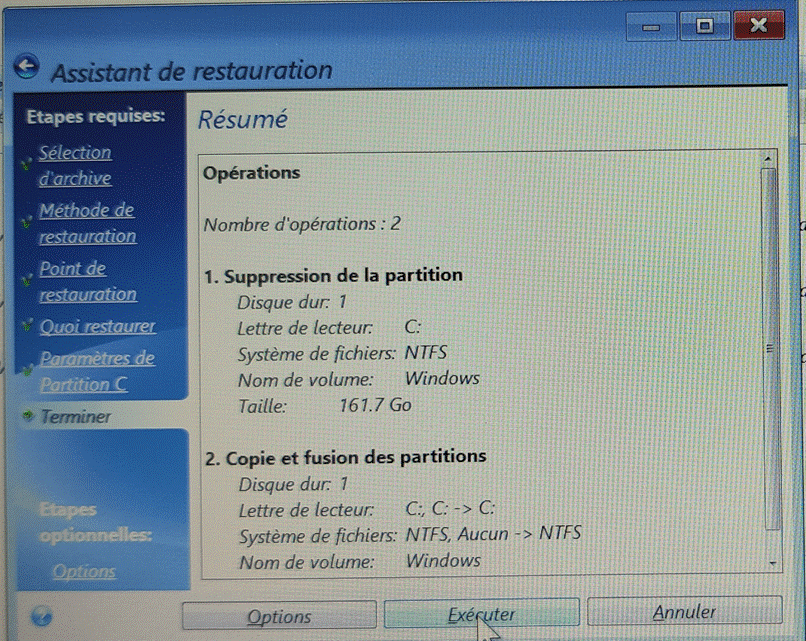Select the Terminer step in the sidebar
This screenshot has width=806, height=641.
76,416
